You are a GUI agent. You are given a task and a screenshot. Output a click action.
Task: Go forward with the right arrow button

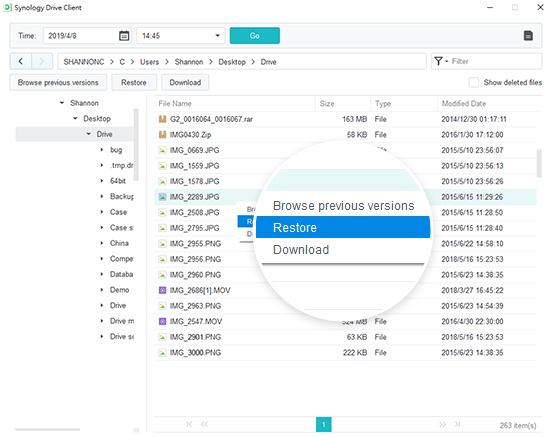pos(42,61)
